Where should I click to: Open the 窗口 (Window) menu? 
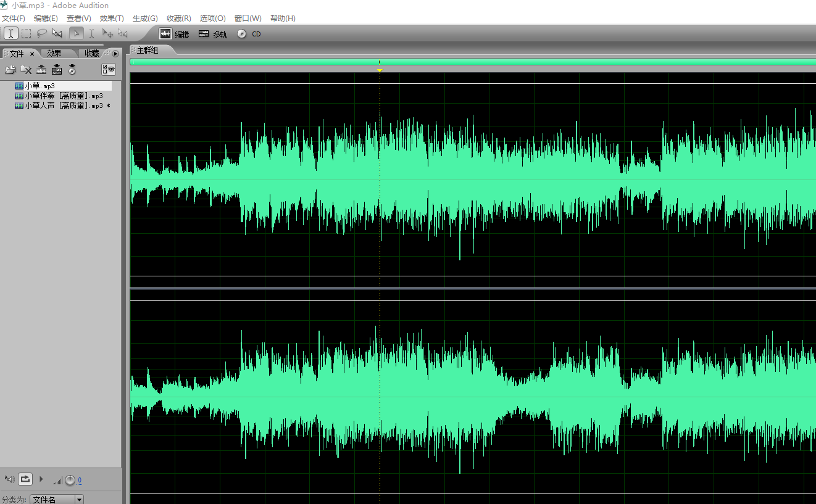[x=248, y=19]
